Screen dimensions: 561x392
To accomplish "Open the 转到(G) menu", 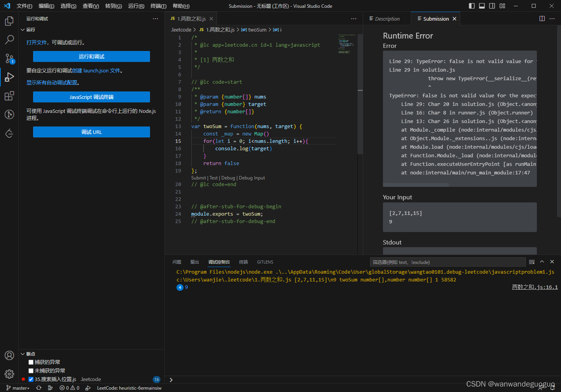I will coord(113,6).
